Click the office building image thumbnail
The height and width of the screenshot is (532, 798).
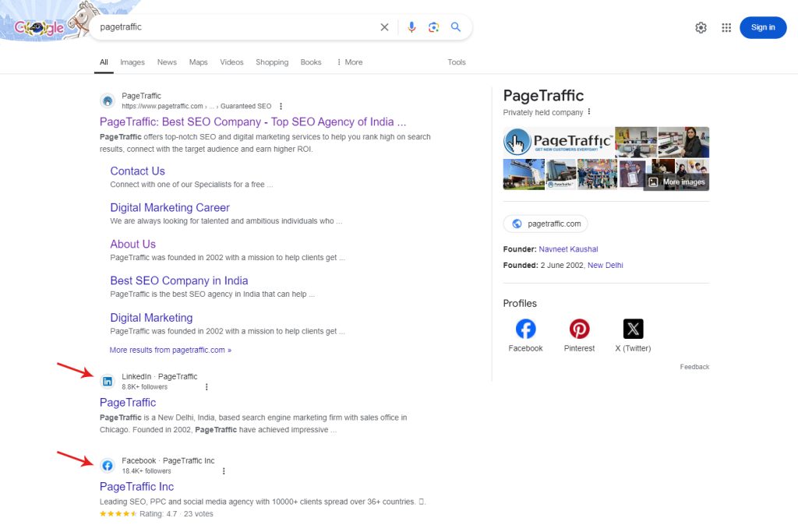(524, 174)
